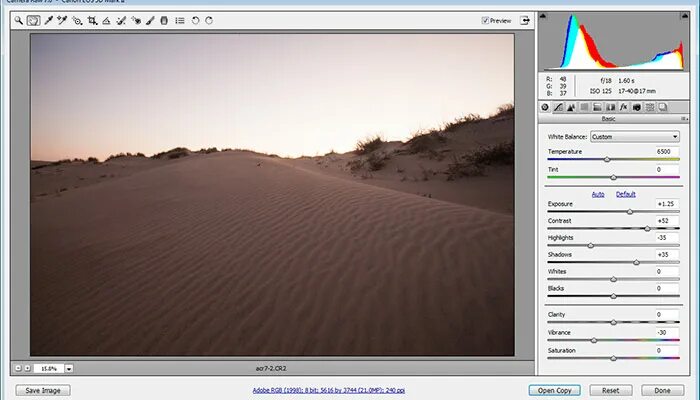This screenshot has width=700, height=400.
Task: Toggle highlight clipping warning in histogram
Action: pos(684,16)
